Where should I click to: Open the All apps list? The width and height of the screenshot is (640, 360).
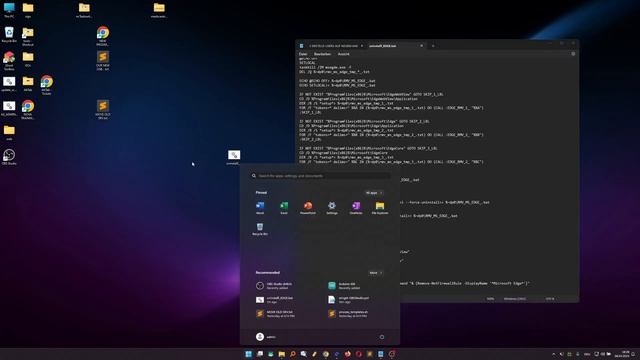click(374, 193)
